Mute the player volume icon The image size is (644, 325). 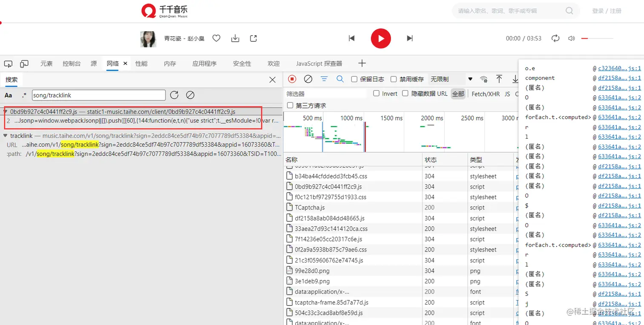(x=572, y=38)
